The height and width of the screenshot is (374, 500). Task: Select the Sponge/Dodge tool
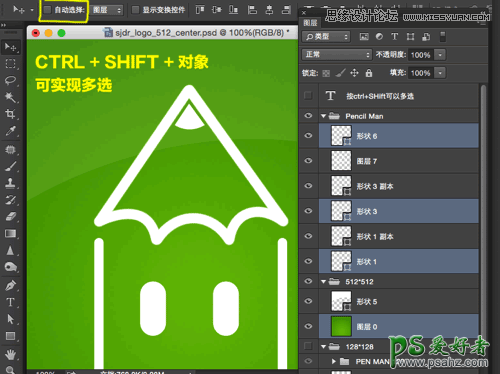(x=10, y=267)
